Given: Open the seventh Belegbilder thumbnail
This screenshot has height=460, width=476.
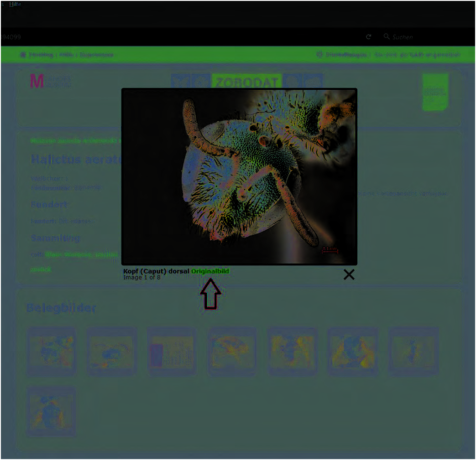Looking at the screenshot, I should [x=413, y=351].
